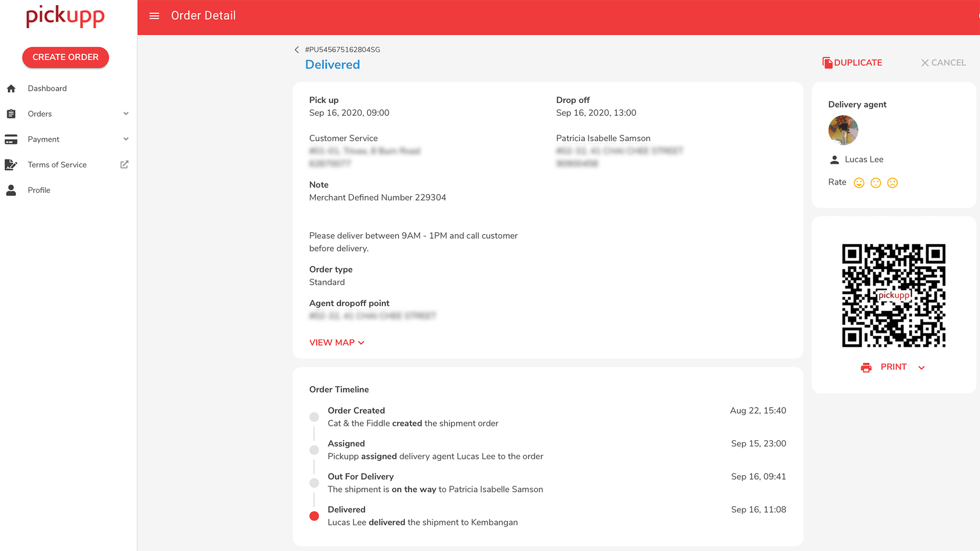Open the Payment menu item
This screenshot has height=551, width=980.
43,139
